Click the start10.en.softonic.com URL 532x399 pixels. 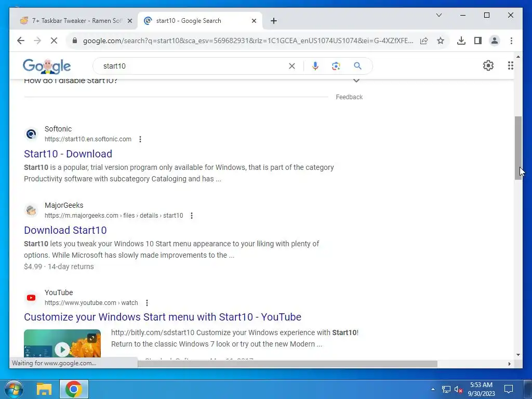[88, 139]
